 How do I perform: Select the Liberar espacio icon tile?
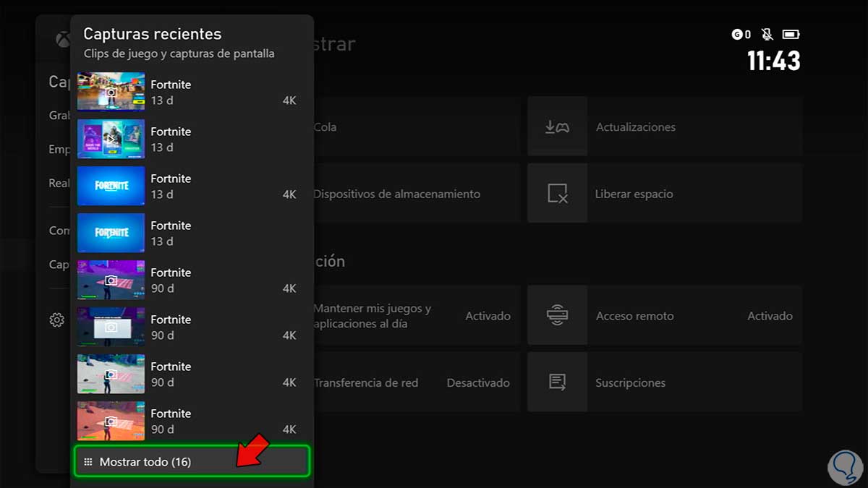pos(557,193)
